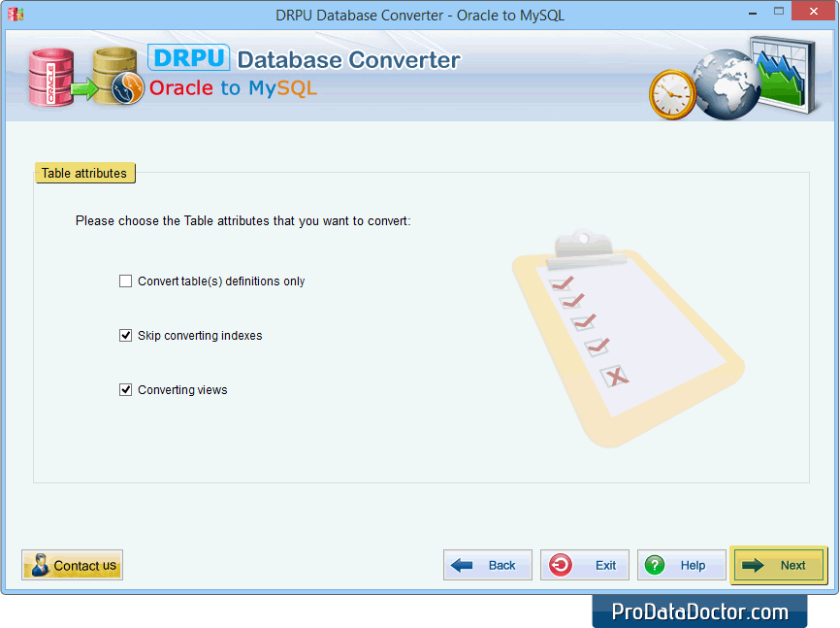Minimize the converter window
The height and width of the screenshot is (628, 840).
tap(753, 12)
